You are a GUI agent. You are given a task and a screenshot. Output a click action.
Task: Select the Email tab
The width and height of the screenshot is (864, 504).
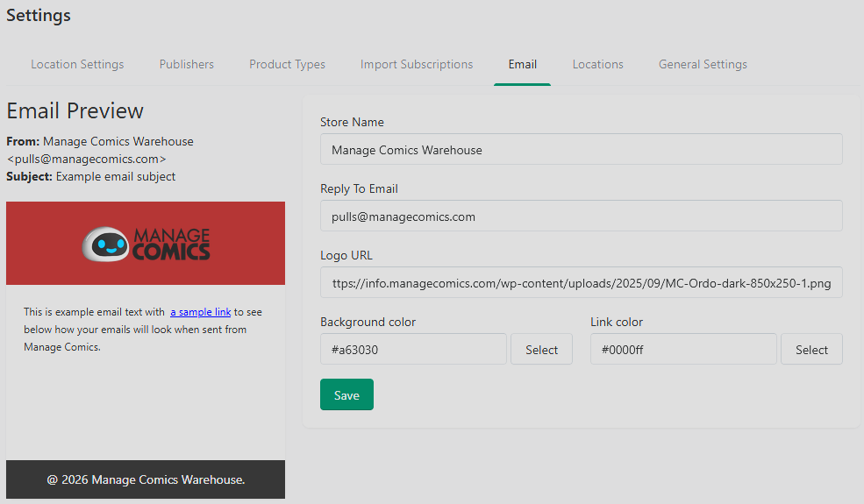(523, 65)
